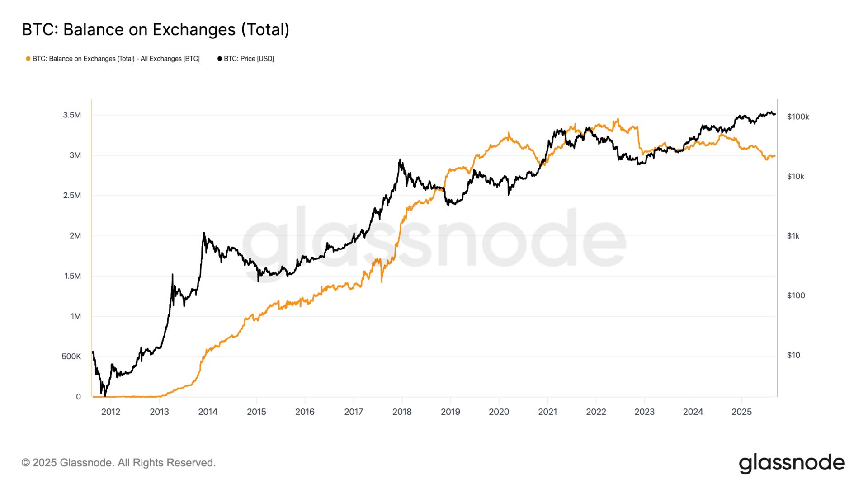Viewport: 868px width, 488px height.
Task: Select the 2018 x-axis label
Action: (x=402, y=412)
